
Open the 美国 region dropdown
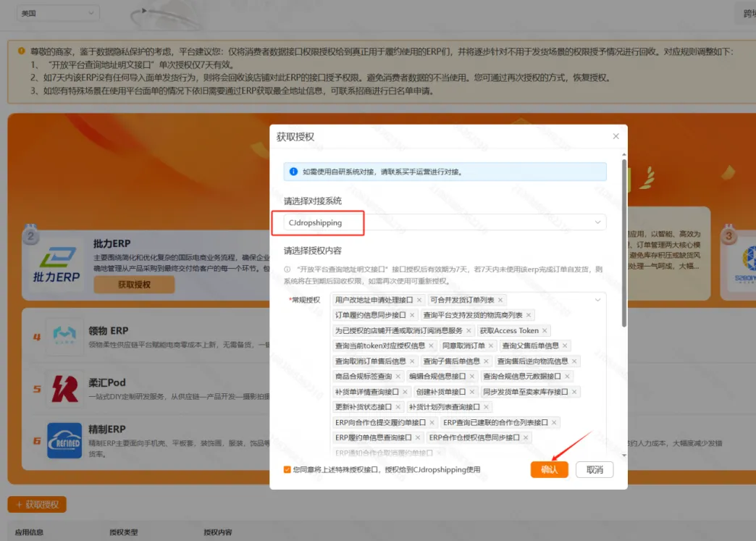point(59,13)
